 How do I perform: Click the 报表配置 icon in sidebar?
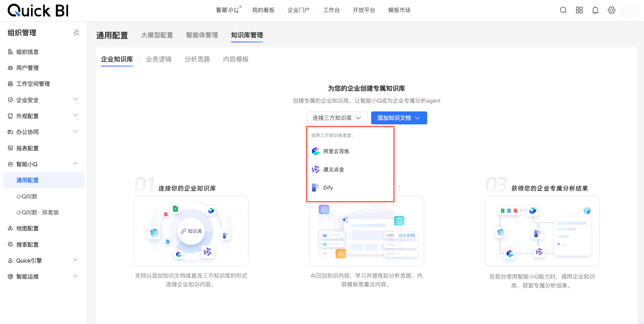[x=10, y=148]
